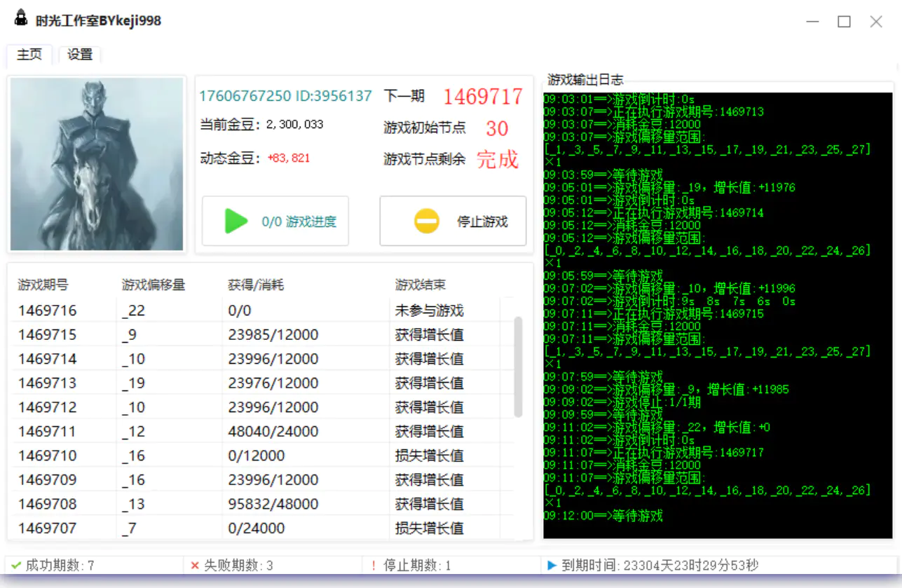Click the red exclamation stopped count icon

click(x=374, y=565)
